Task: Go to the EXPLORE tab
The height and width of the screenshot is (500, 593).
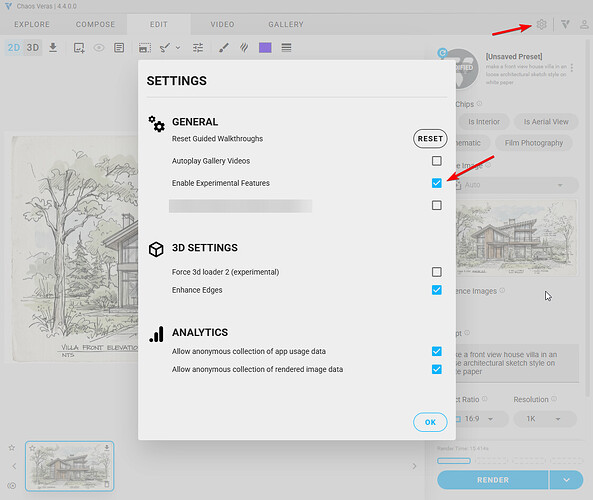Action: pyautogui.click(x=32, y=25)
